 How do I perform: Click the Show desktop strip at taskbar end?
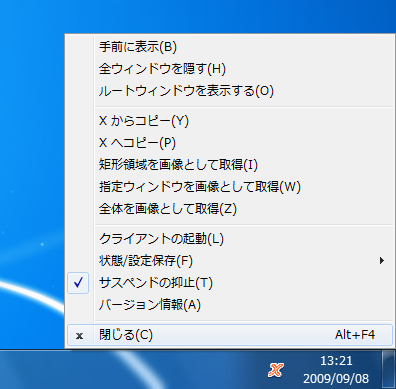pos(389,369)
